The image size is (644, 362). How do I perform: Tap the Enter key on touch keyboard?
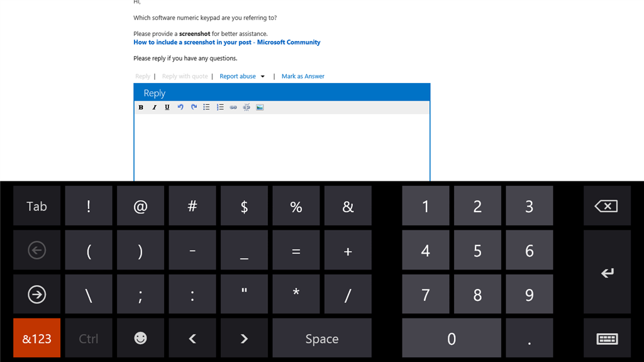click(607, 272)
